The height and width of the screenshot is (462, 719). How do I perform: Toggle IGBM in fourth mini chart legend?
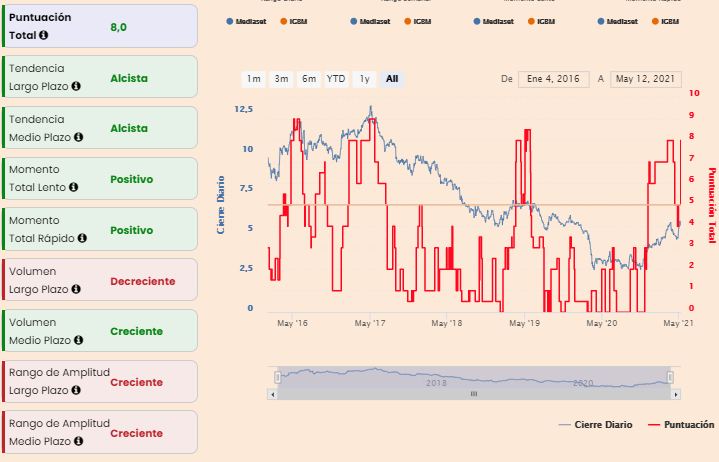click(x=665, y=22)
